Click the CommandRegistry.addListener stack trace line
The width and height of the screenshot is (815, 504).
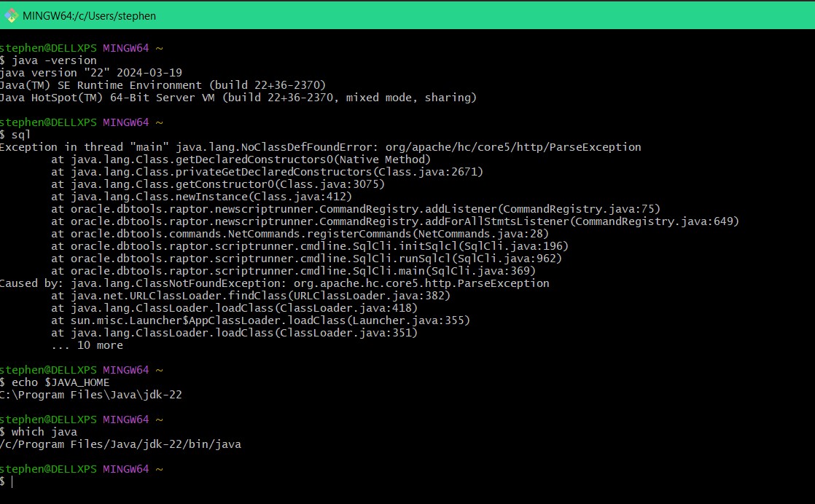tap(356, 209)
